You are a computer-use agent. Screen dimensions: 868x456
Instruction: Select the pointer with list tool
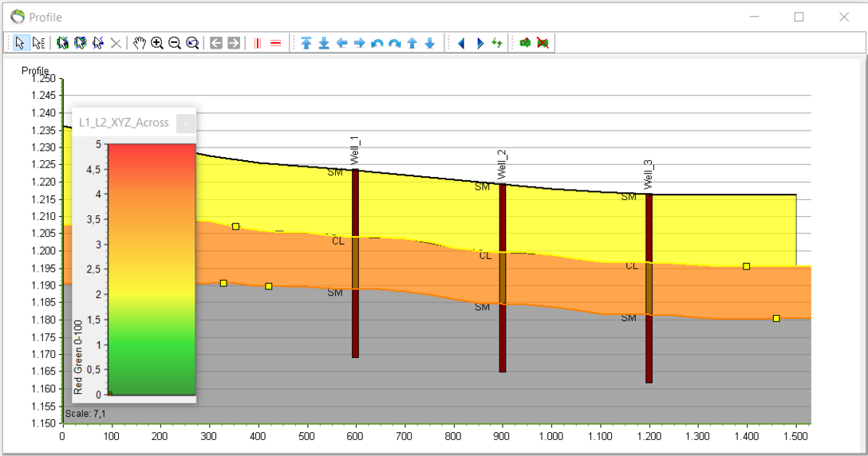[x=39, y=43]
